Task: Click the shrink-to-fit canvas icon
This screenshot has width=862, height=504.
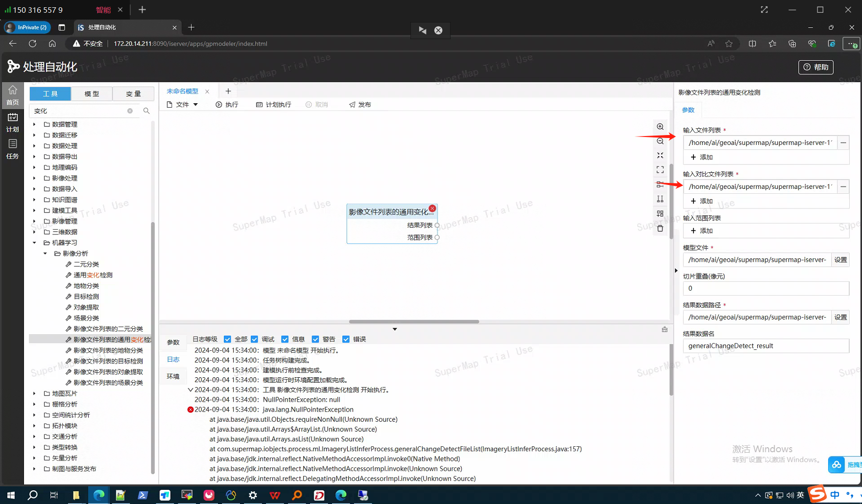Action: pyautogui.click(x=660, y=155)
